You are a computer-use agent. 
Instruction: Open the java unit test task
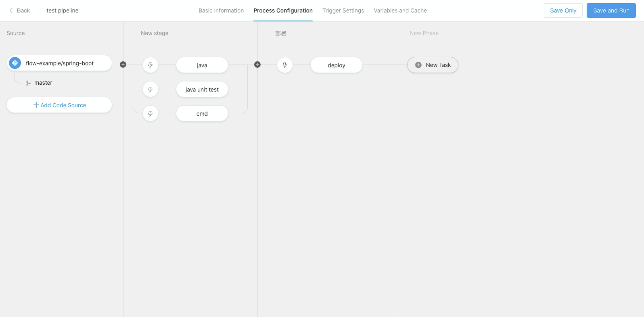click(202, 90)
